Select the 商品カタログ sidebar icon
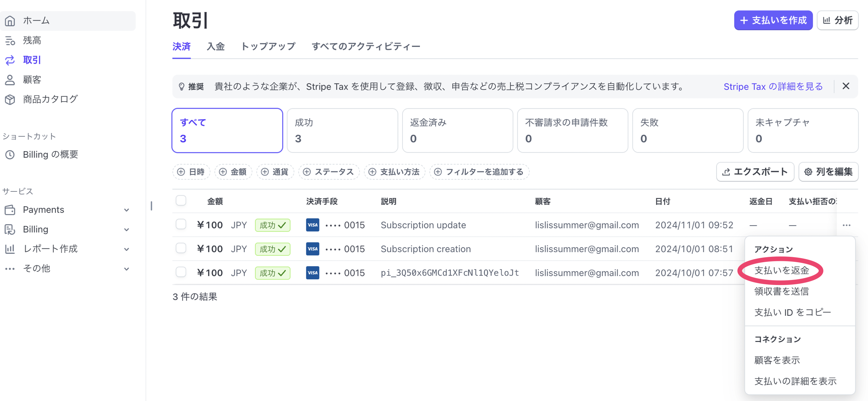The image size is (868, 401). point(10,99)
